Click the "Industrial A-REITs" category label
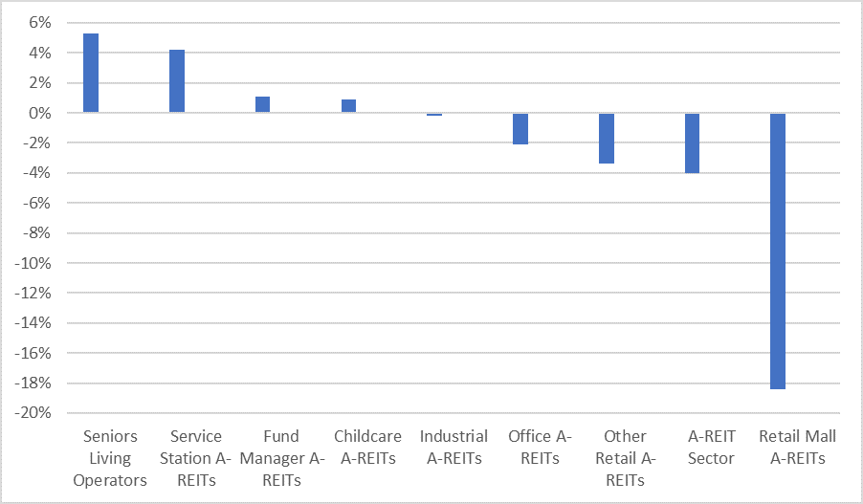The height and width of the screenshot is (504, 863). [x=454, y=447]
